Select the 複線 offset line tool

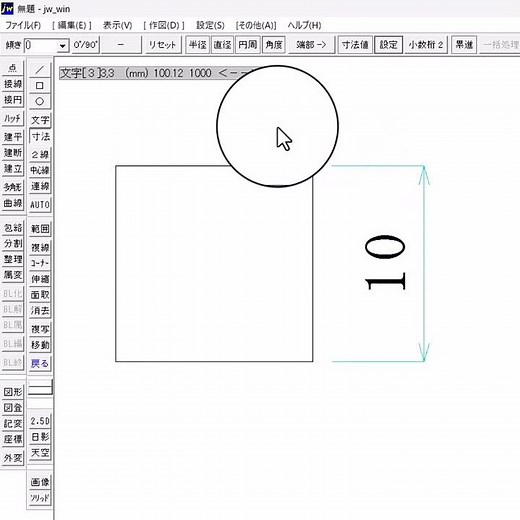(40, 248)
